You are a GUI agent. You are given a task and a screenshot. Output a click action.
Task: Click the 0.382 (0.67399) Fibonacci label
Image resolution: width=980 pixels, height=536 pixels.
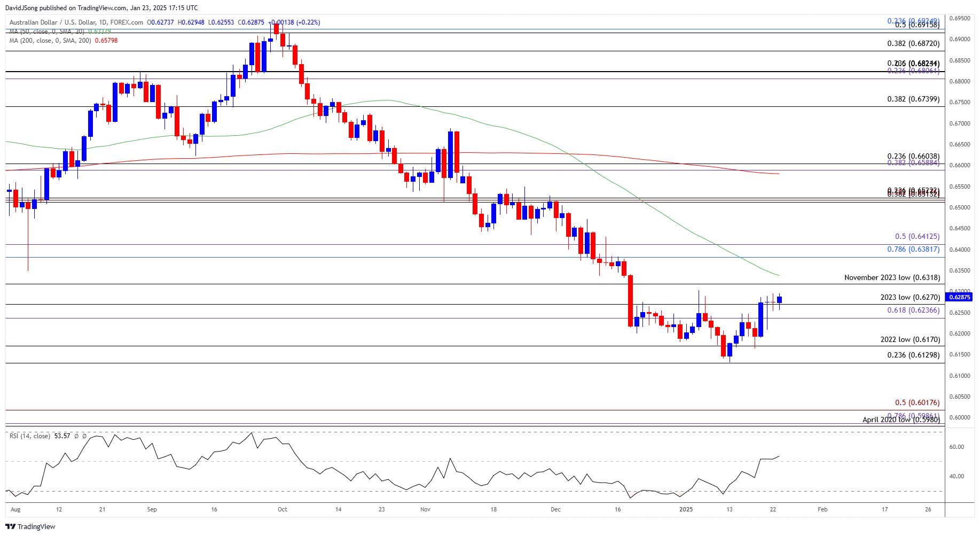tap(913, 99)
